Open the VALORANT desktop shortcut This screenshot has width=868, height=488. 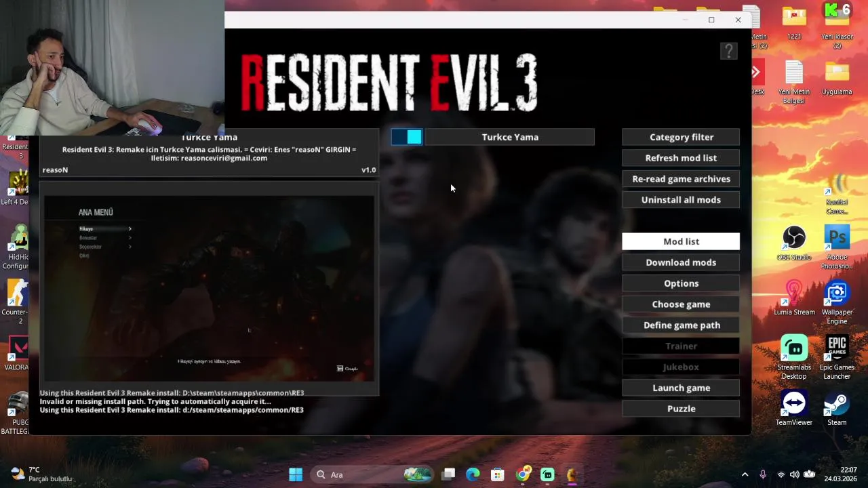coord(16,352)
